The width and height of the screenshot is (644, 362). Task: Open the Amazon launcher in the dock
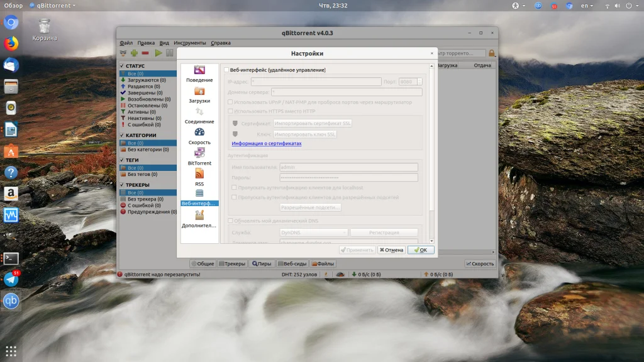point(11,194)
